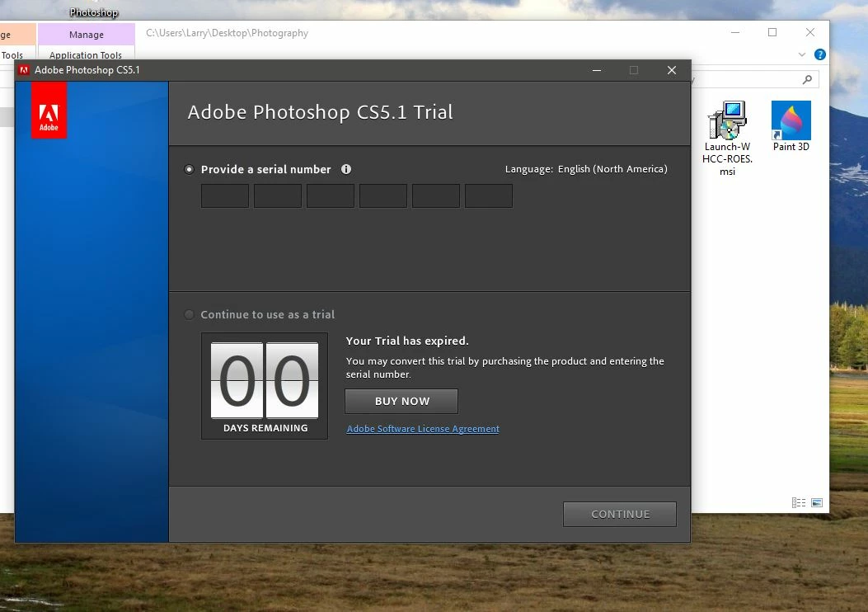
Task: Open the serial number info tooltip icon
Action: (x=346, y=169)
